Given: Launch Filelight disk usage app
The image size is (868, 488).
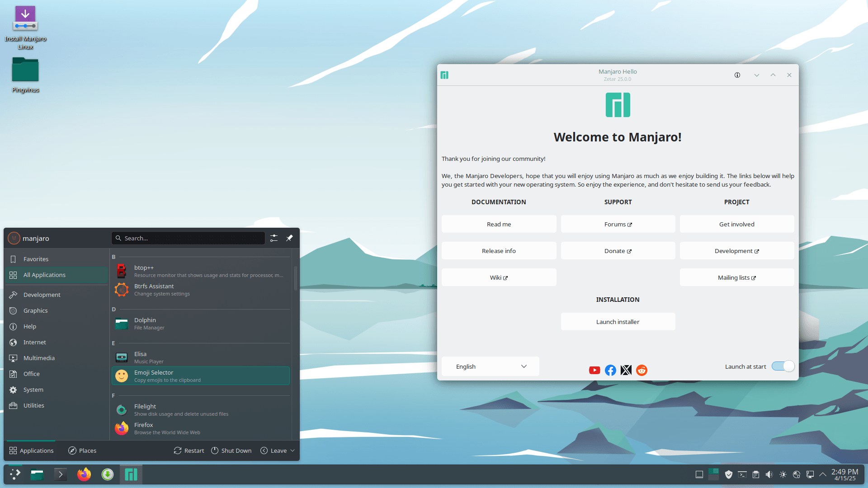Looking at the screenshot, I should [201, 410].
